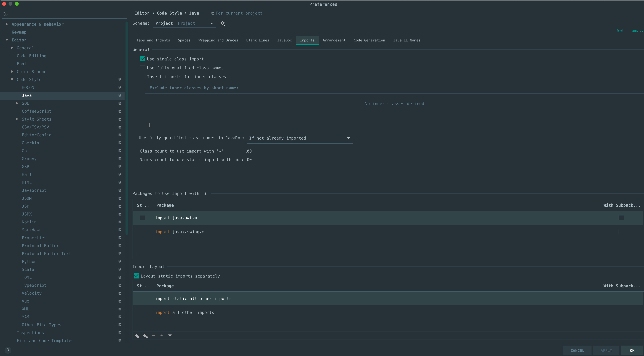Toggle Layout static imports separately
The image size is (644, 356).
click(136, 276)
